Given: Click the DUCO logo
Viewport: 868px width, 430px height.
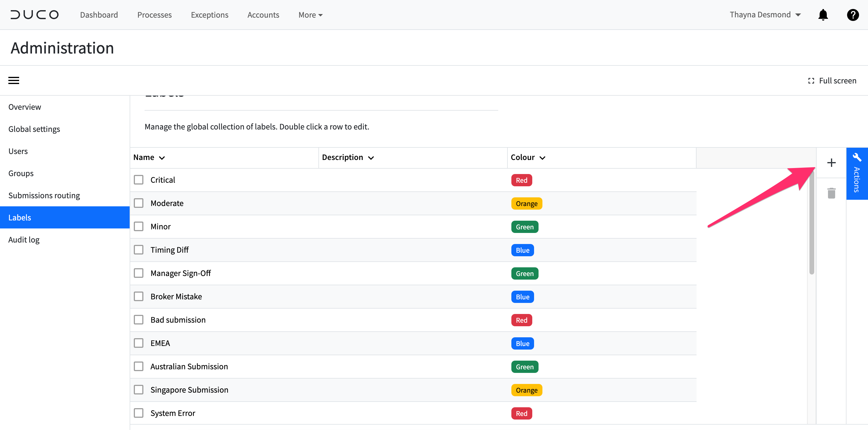Looking at the screenshot, I should (x=35, y=15).
